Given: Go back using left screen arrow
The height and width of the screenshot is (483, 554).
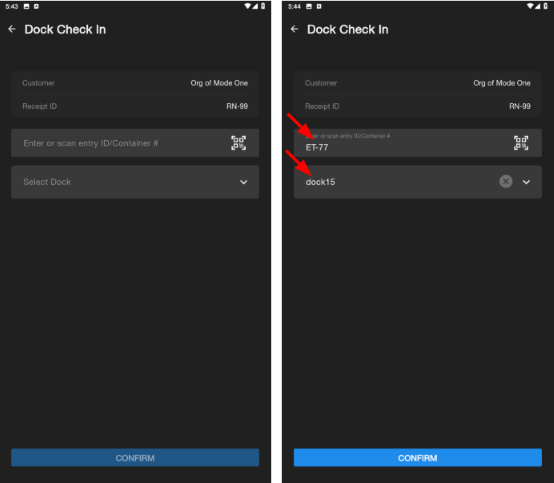Looking at the screenshot, I should (x=12, y=29).
